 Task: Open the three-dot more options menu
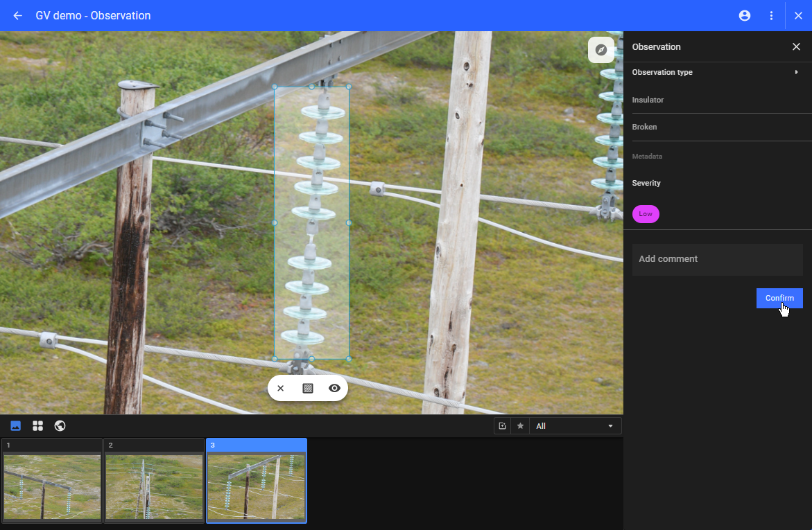tap(771, 15)
